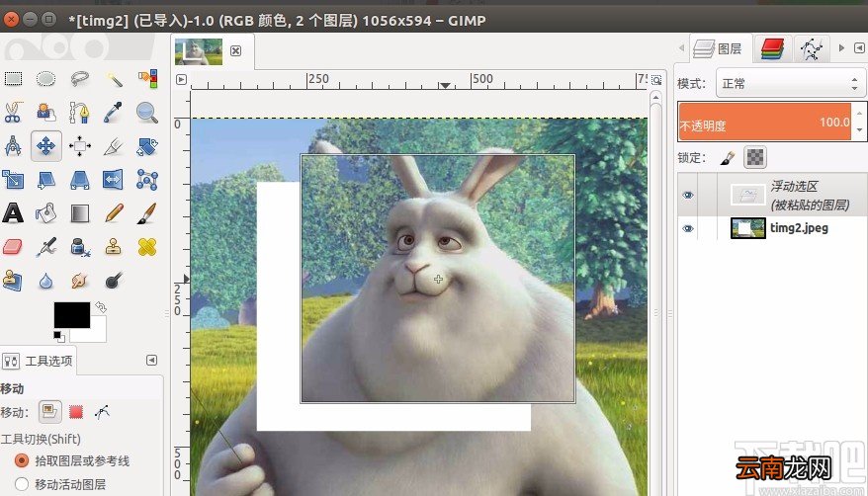Screen dimensions: 868x496
Task: Select the Bucket Fill tool
Action: (45, 212)
